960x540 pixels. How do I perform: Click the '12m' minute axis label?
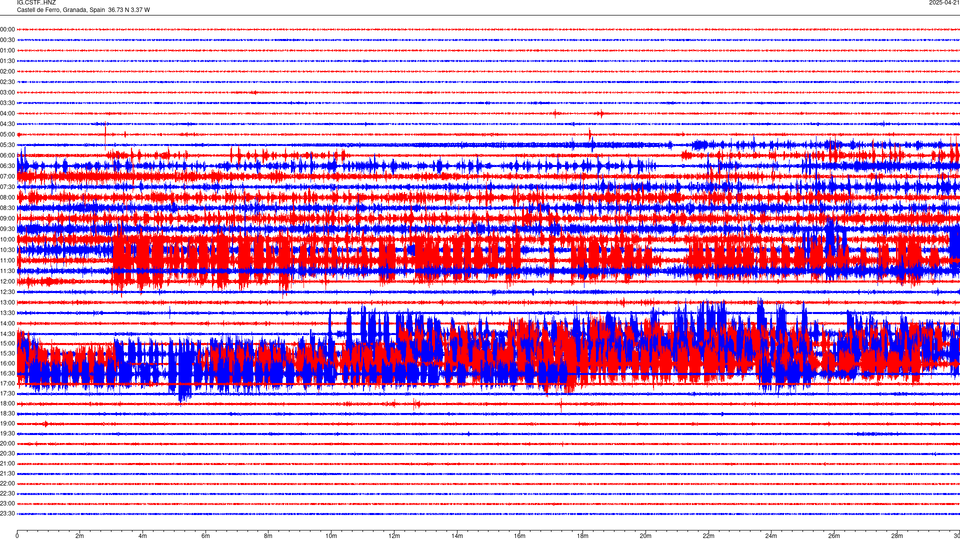pos(394,536)
